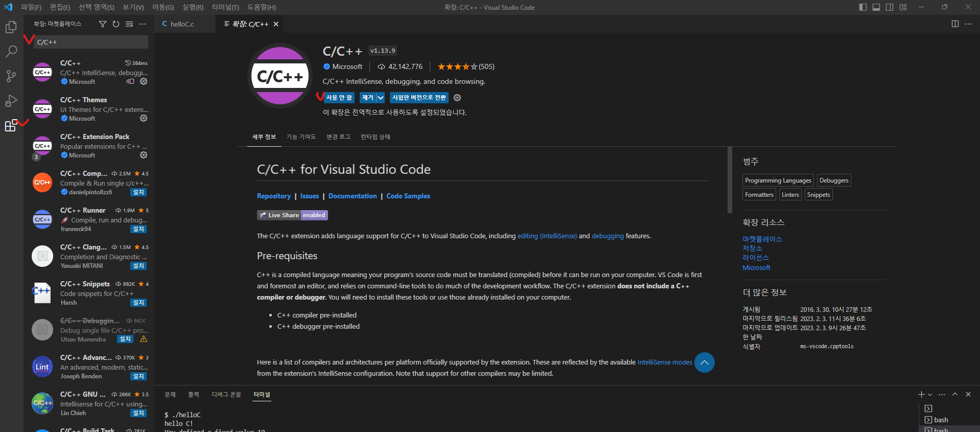Install the C/C++ Runner extension
980x432 pixels.
138,229
